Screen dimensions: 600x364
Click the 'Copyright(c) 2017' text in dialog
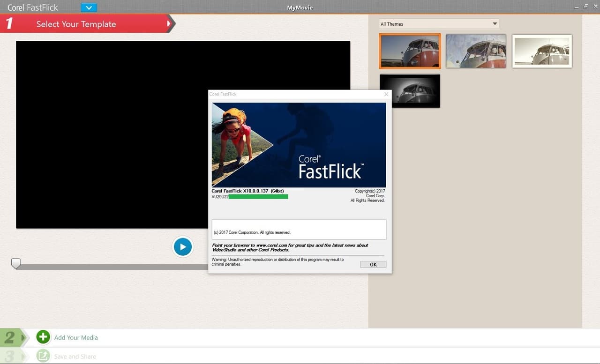point(370,191)
